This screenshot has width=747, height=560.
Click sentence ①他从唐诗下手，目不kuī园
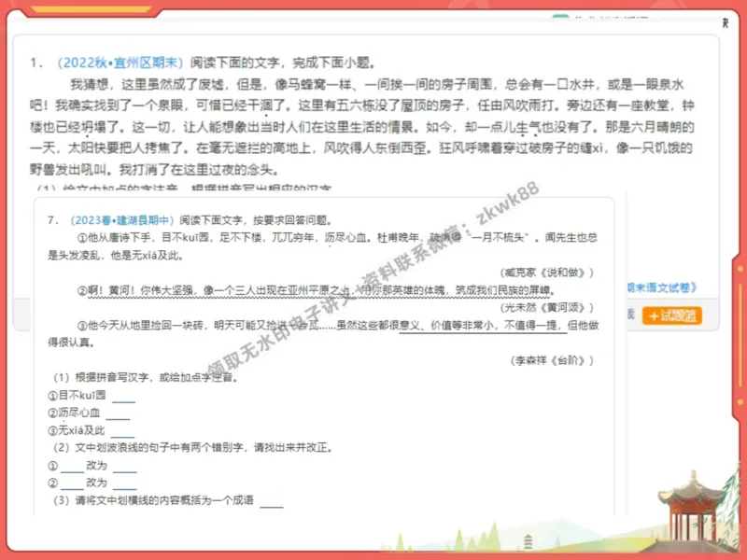coord(337,237)
